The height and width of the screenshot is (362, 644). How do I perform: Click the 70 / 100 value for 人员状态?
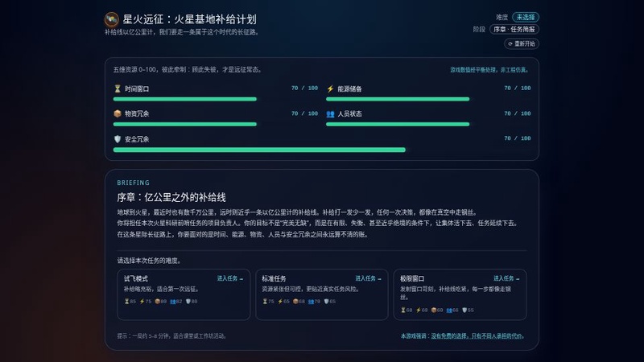click(517, 113)
